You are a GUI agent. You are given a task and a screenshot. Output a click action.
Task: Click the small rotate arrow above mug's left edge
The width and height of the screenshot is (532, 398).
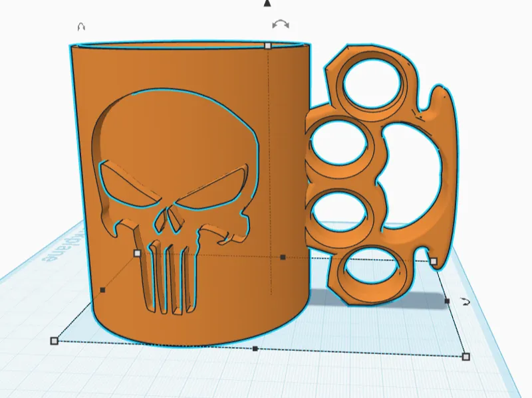[81, 27]
